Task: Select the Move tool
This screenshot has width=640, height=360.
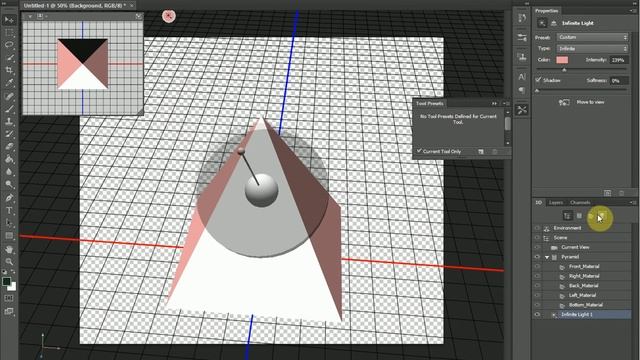Action: [x=9, y=20]
